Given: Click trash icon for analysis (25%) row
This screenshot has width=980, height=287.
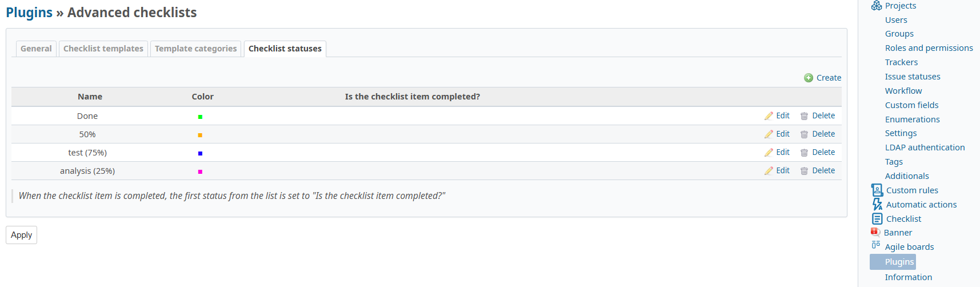Looking at the screenshot, I should click(804, 171).
